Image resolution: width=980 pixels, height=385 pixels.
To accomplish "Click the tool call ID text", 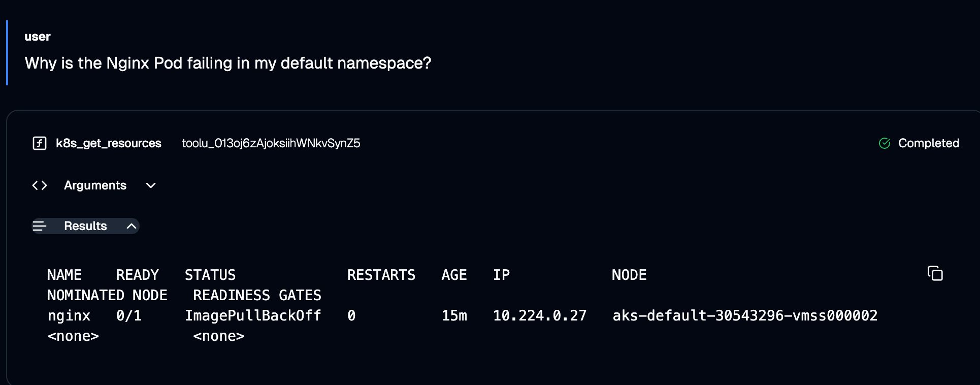I will click(x=271, y=143).
